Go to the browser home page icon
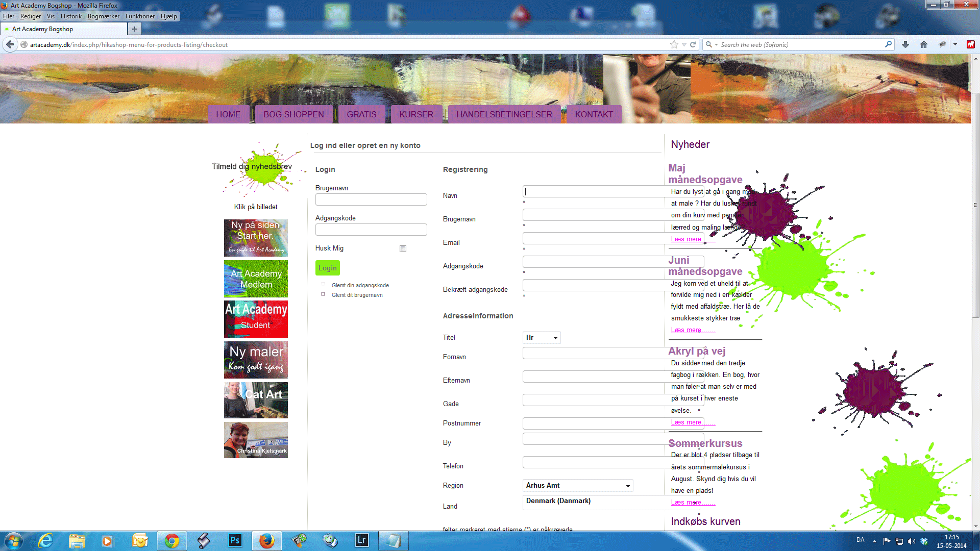The width and height of the screenshot is (980, 551). tap(924, 45)
